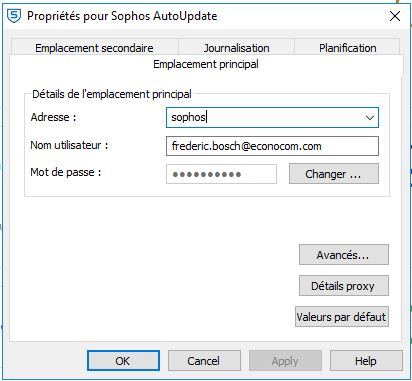Expand the Adresse dropdown arrow
The height and width of the screenshot is (381, 412).
tap(370, 118)
